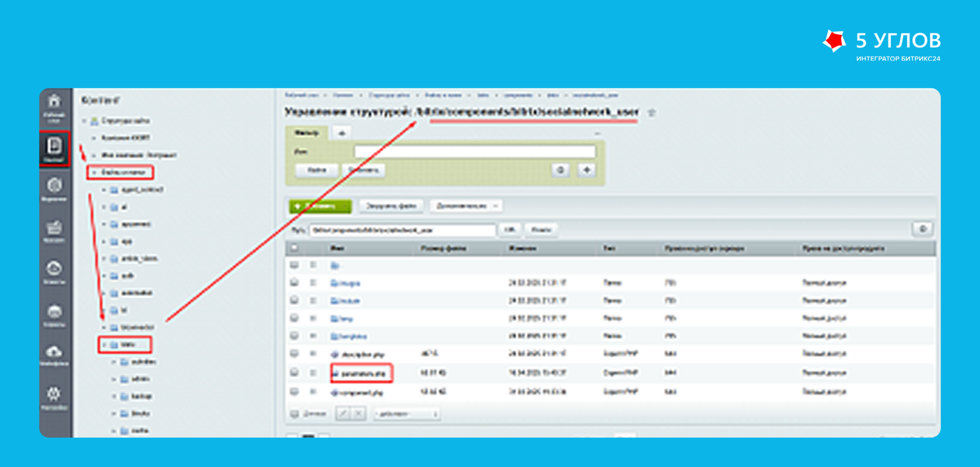Image resolution: width=980 pixels, height=467 pixels.
Task: Expand the backup subfolder in tree
Action: pos(114,396)
